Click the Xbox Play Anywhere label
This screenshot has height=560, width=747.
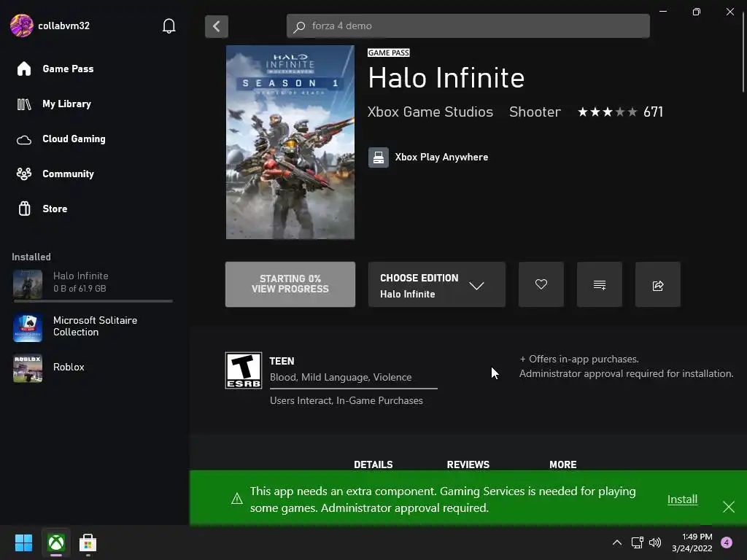coord(441,157)
